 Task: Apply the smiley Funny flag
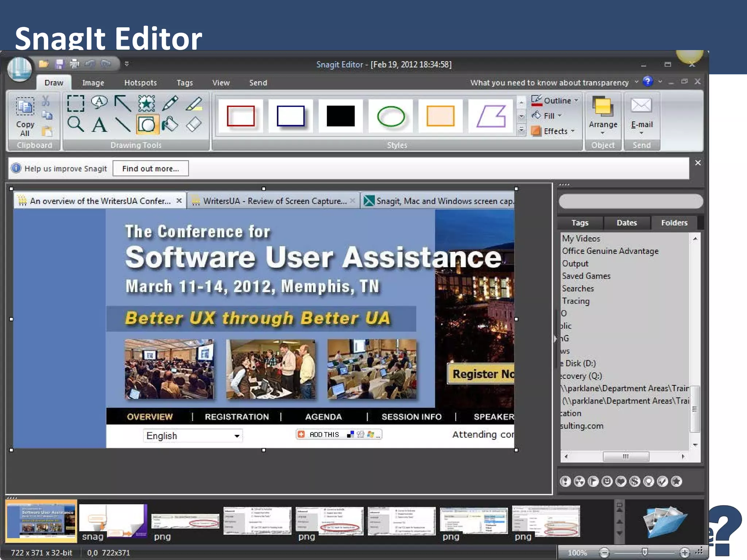point(607,481)
